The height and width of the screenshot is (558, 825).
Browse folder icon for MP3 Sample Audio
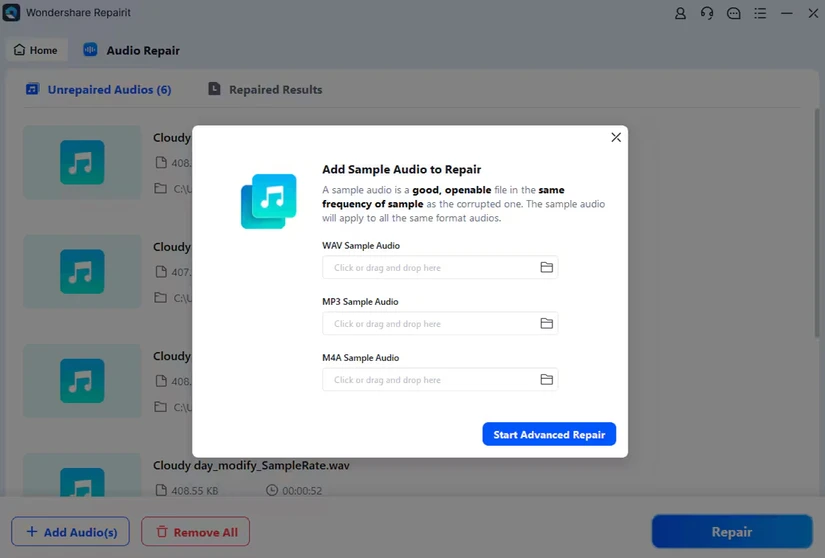pos(546,324)
